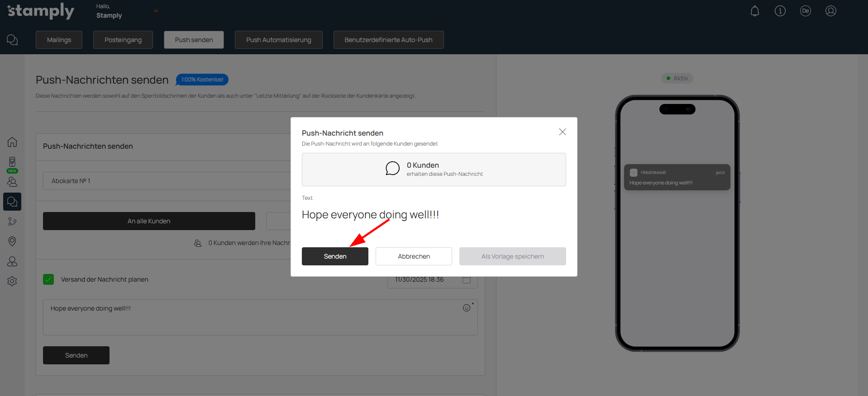This screenshot has width=868, height=396.
Task: Open the settings gear in sidebar
Action: [x=12, y=281]
